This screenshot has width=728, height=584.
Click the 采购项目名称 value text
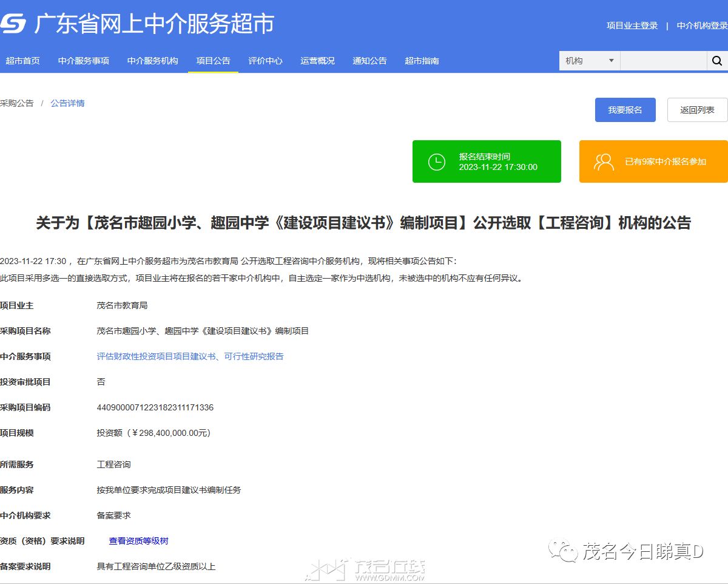[x=203, y=331]
